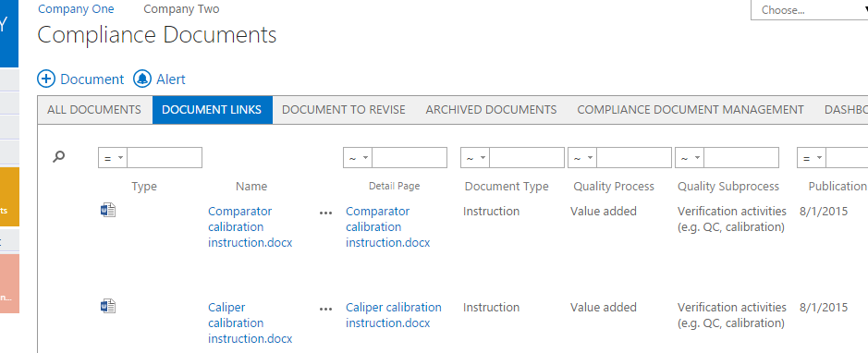Switch to Document To Revise tab
This screenshot has width=868, height=353.
[x=344, y=110]
